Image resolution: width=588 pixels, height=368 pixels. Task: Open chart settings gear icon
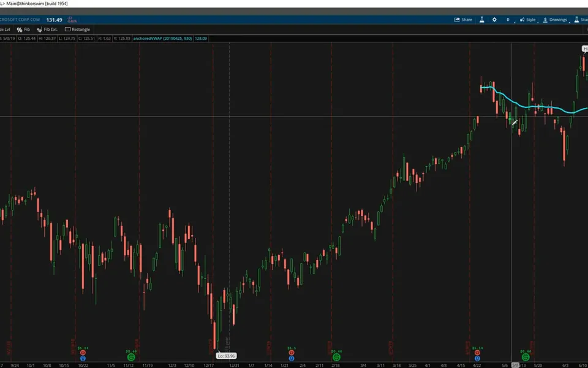click(494, 20)
